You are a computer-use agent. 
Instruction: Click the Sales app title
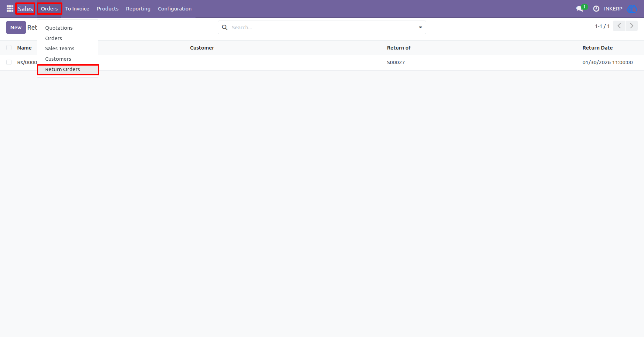(25, 9)
